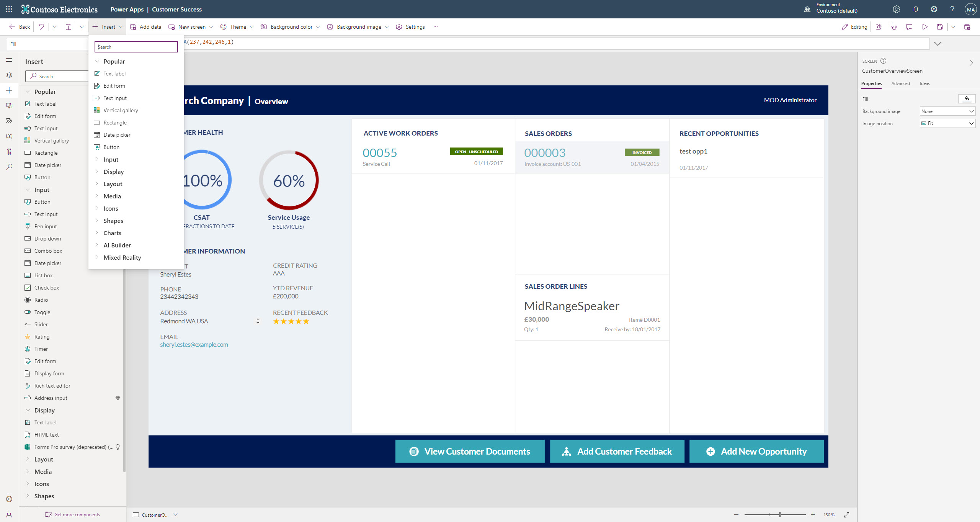
Task: Choose Date picker in Insert dropdown
Action: pos(117,135)
